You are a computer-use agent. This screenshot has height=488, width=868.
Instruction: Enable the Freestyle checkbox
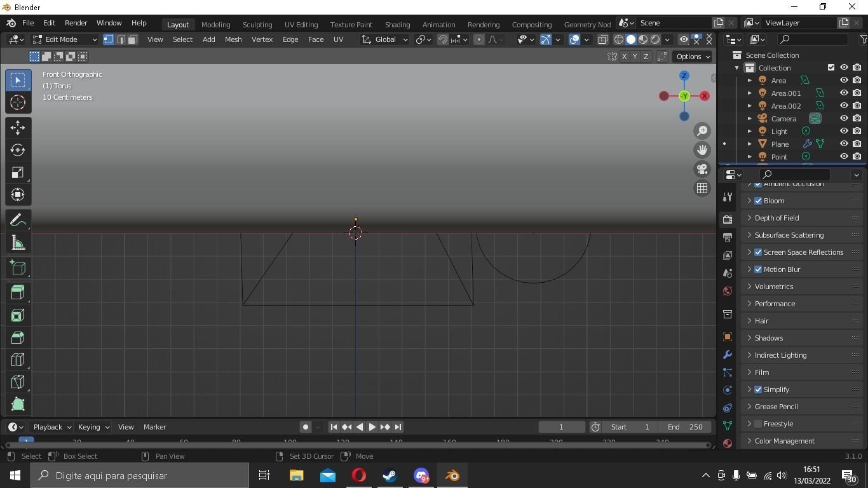point(758,424)
